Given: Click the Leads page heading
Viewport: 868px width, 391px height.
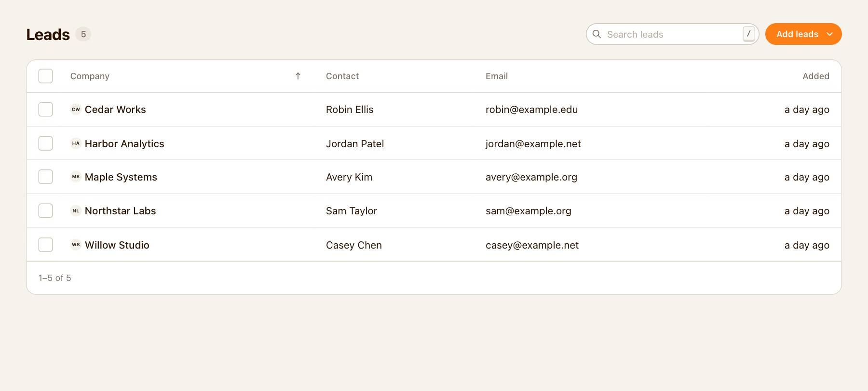Looking at the screenshot, I should tap(48, 34).
